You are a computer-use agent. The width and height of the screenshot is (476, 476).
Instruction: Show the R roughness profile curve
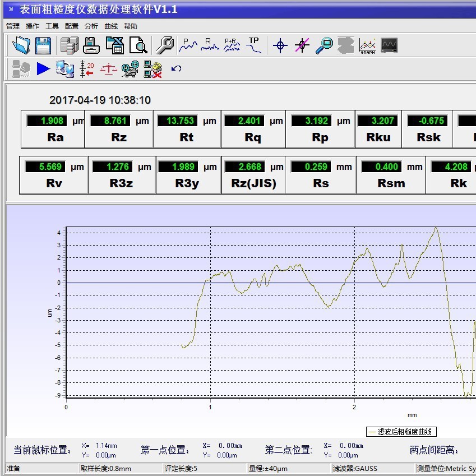click(210, 45)
